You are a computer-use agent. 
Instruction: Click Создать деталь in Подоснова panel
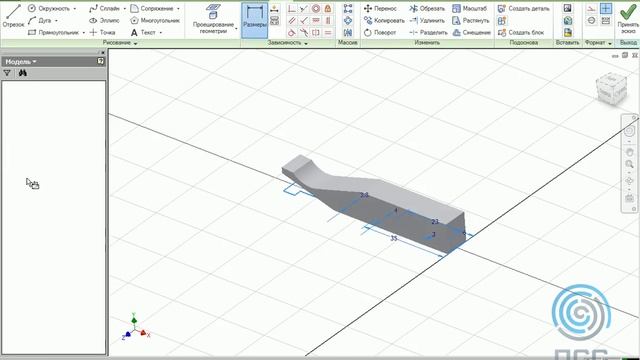click(523, 8)
